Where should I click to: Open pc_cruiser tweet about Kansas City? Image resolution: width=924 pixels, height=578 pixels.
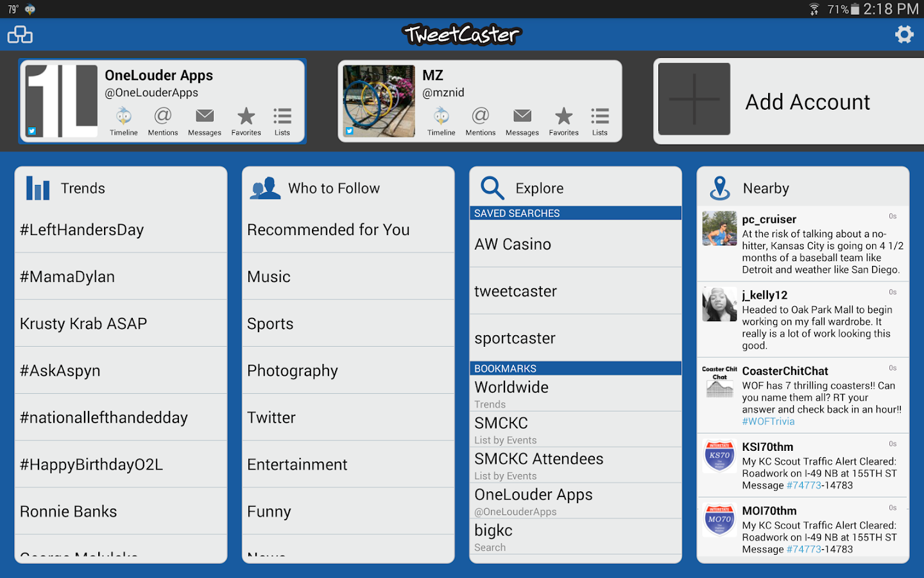[803, 244]
